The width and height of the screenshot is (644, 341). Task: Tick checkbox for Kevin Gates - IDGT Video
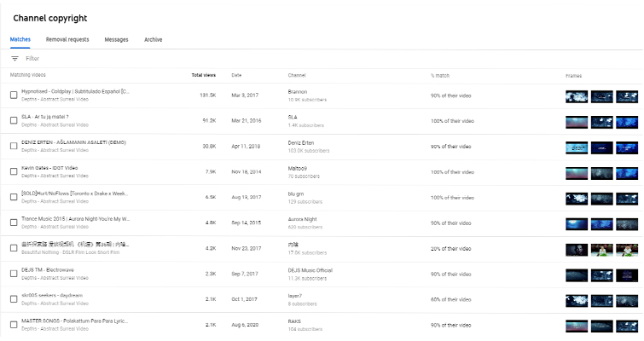[x=14, y=171]
